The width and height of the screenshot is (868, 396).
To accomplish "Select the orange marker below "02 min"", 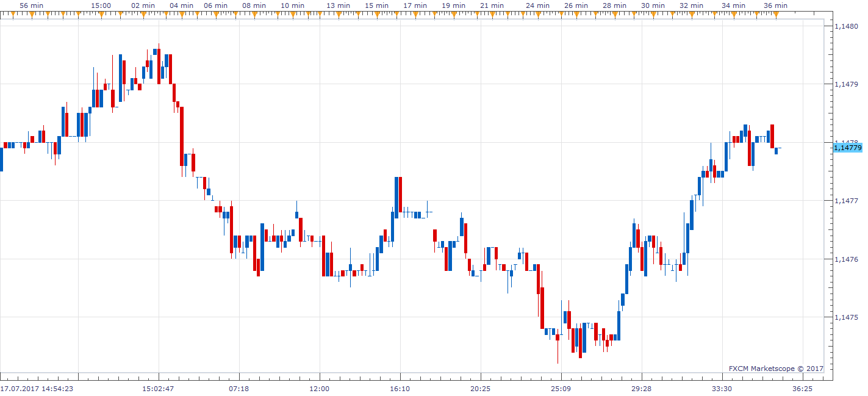I will 143,13.
